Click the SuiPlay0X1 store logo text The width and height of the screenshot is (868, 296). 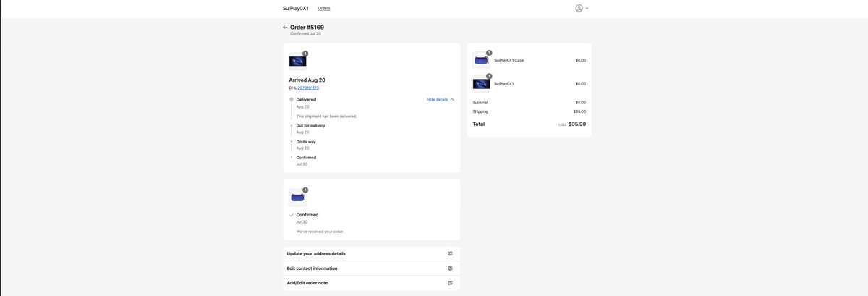click(x=295, y=8)
